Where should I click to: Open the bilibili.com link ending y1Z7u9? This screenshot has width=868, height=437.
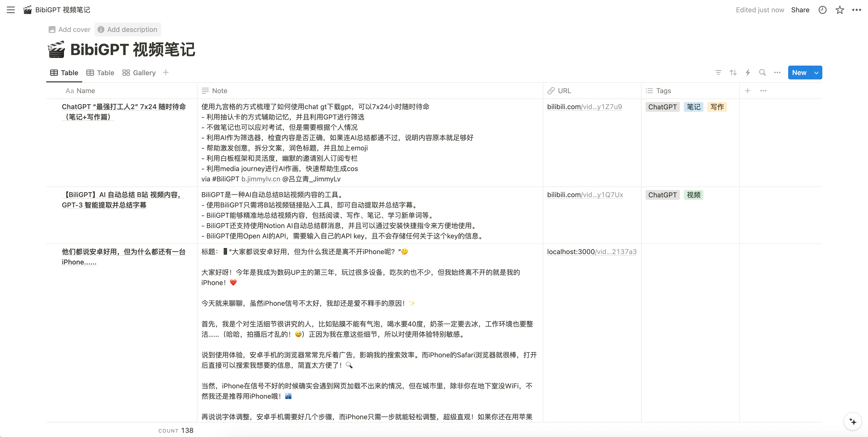click(x=584, y=107)
